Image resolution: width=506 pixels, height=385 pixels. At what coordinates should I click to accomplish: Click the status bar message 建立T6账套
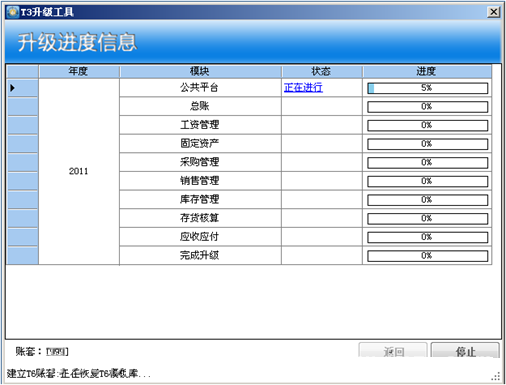(78, 374)
